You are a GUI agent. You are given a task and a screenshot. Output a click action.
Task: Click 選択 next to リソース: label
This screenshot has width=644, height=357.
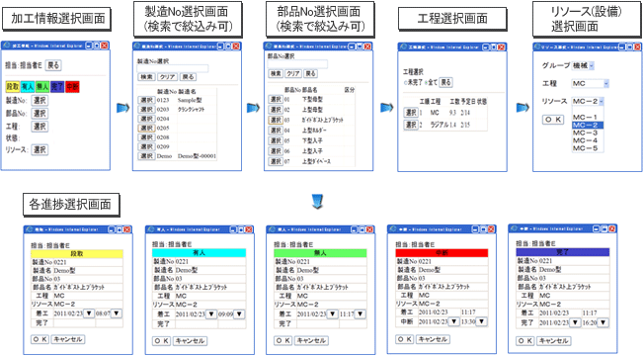40,149
